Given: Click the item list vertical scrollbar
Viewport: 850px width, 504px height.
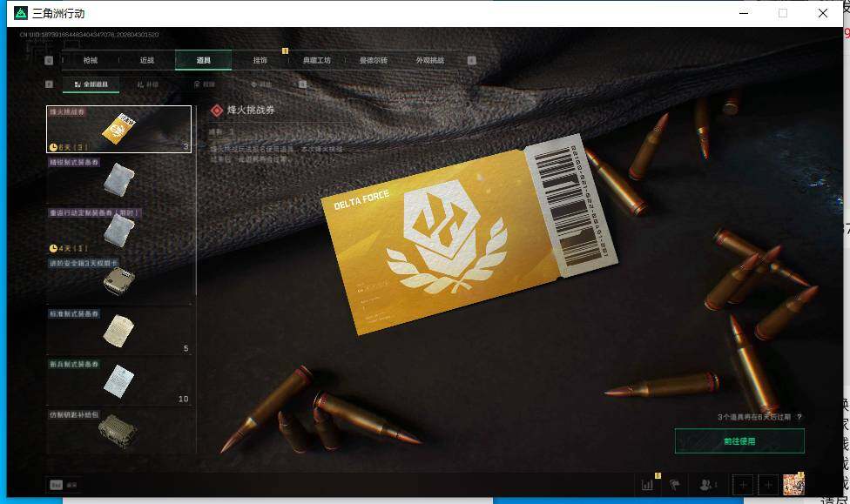Looking at the screenshot, I should tap(196, 200).
